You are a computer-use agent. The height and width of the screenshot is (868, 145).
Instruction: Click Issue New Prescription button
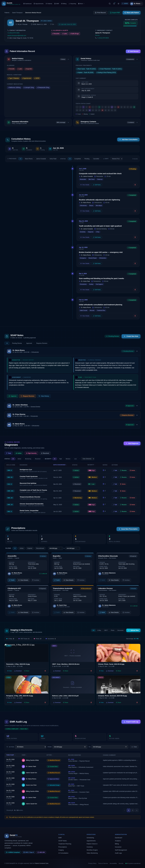coord(128,529)
